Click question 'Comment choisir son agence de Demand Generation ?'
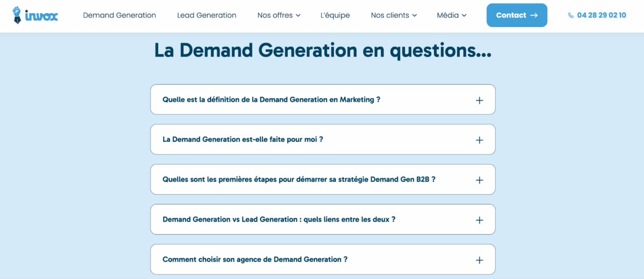This screenshot has width=644, height=279. (255, 259)
